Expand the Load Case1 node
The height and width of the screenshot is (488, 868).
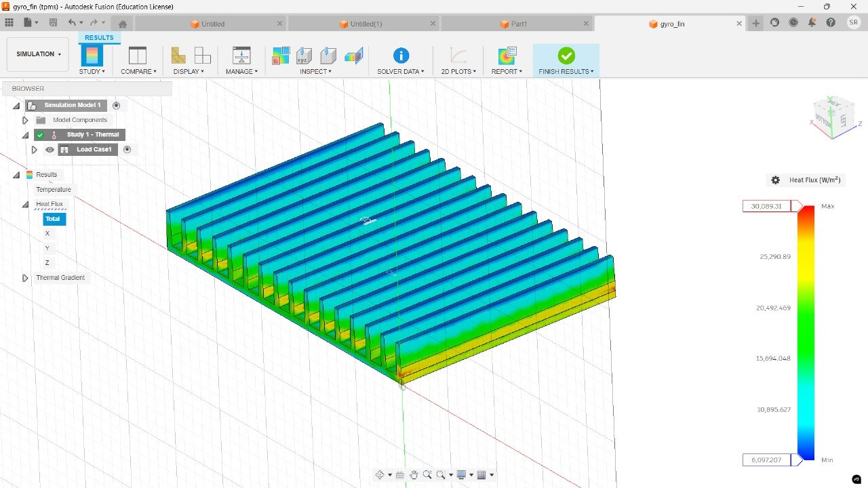click(35, 150)
